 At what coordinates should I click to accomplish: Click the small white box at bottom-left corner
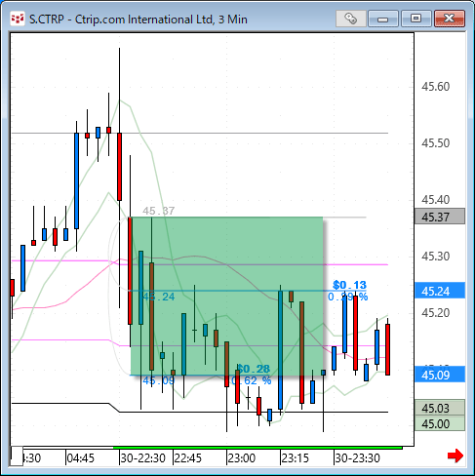click(17, 456)
